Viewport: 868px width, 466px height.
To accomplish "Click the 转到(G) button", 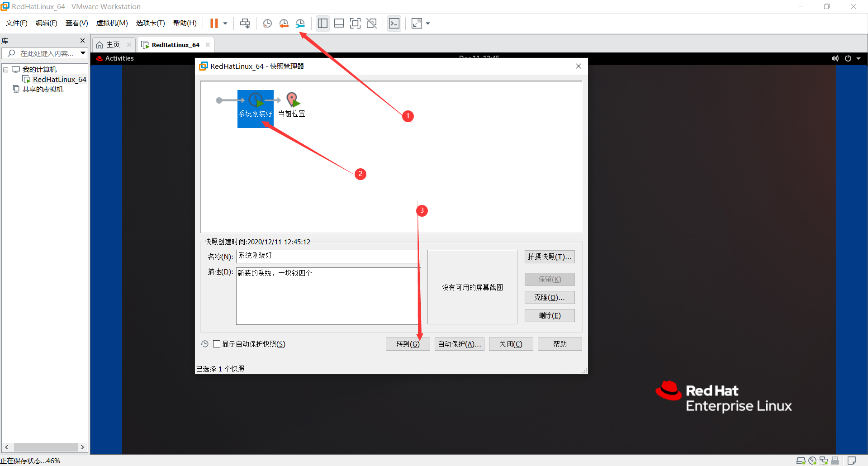I will (x=408, y=344).
